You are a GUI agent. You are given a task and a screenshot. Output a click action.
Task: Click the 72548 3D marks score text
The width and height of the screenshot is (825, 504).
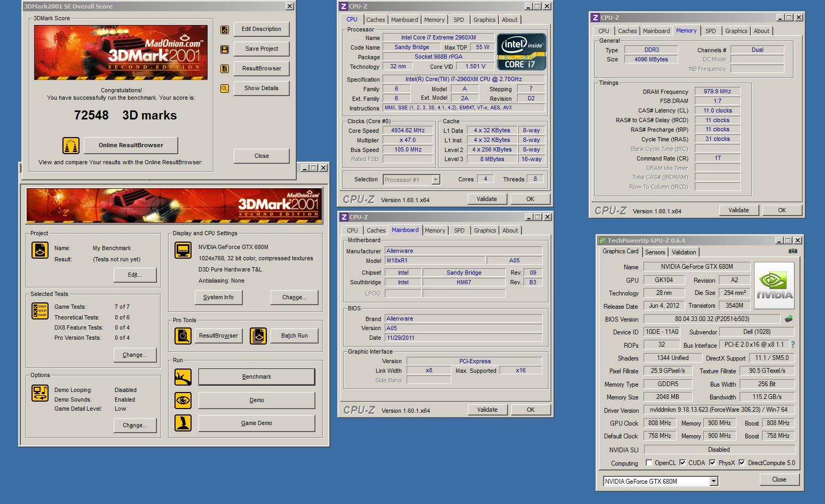point(125,115)
